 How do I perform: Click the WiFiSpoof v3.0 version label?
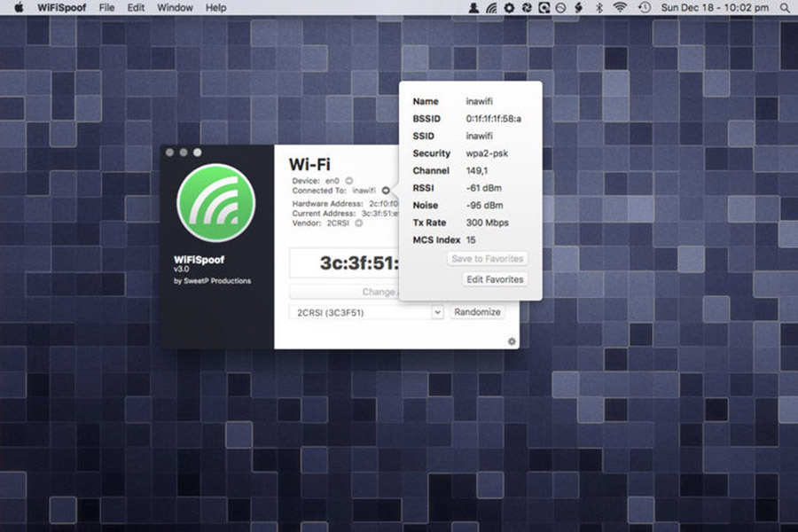pos(181,269)
